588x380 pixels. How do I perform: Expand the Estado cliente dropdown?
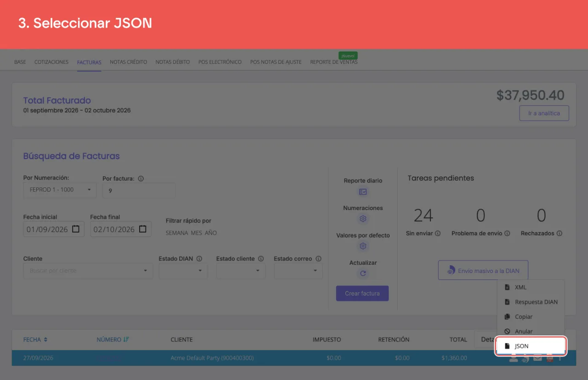241,271
